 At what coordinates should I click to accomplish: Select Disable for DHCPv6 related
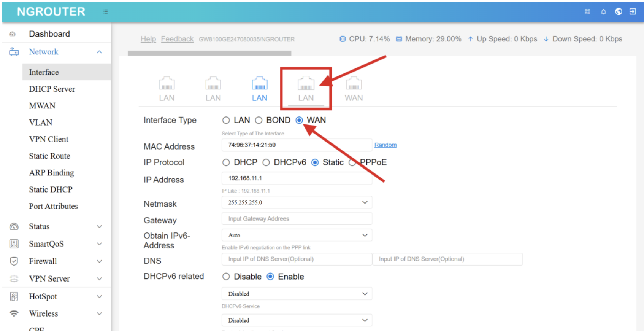tap(226, 277)
